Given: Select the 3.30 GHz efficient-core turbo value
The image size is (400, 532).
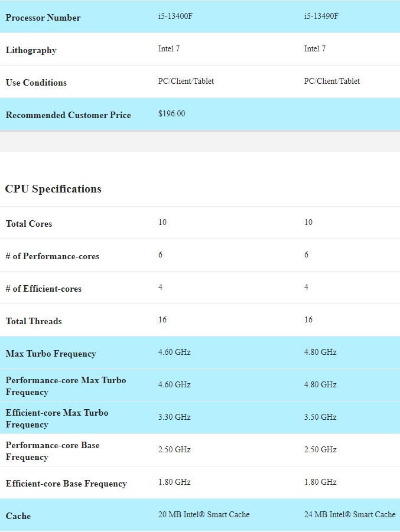Looking at the screenshot, I should (174, 417).
